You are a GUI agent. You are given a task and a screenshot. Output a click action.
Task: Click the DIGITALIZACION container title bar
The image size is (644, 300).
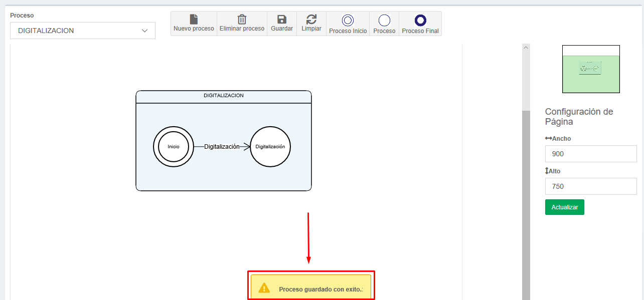(x=224, y=96)
